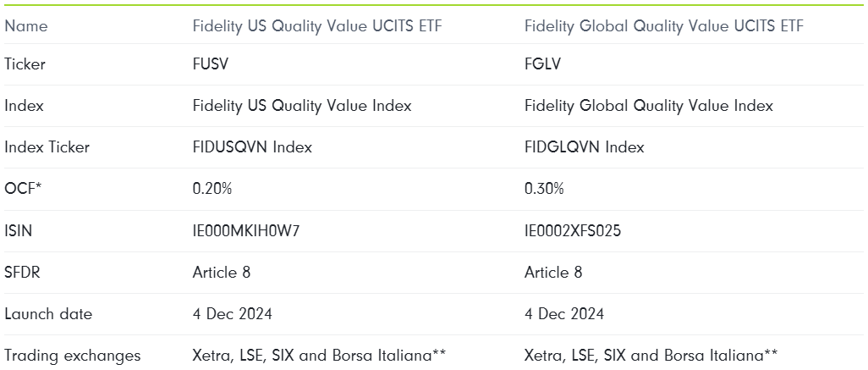This screenshot has width=868, height=370.
Task: Select the FIDGLQVN Index ticker text
Action: [585, 147]
